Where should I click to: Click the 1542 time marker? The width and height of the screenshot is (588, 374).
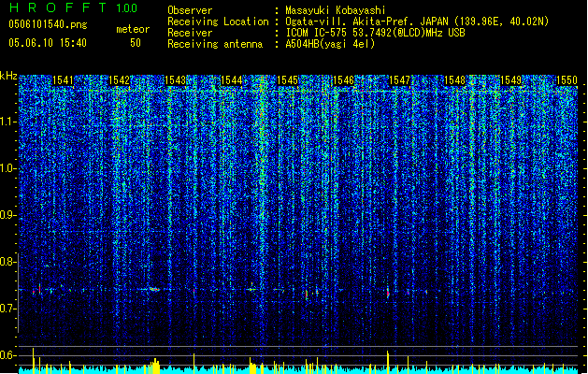click(x=119, y=80)
